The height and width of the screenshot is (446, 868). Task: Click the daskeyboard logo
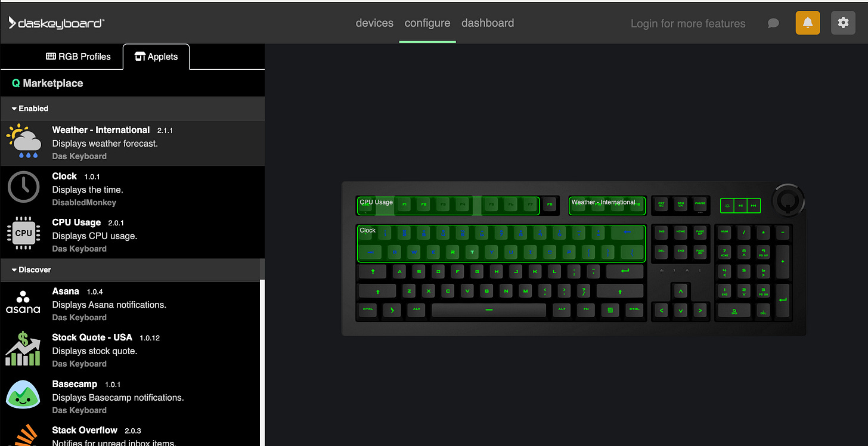pos(57,23)
